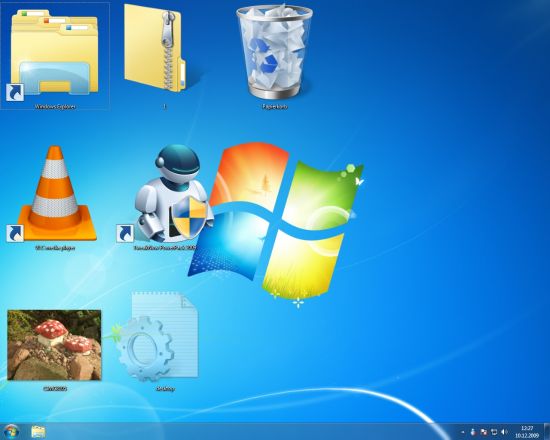Open the Papierkorb recycle bin
The image size is (550, 440).
[275, 53]
